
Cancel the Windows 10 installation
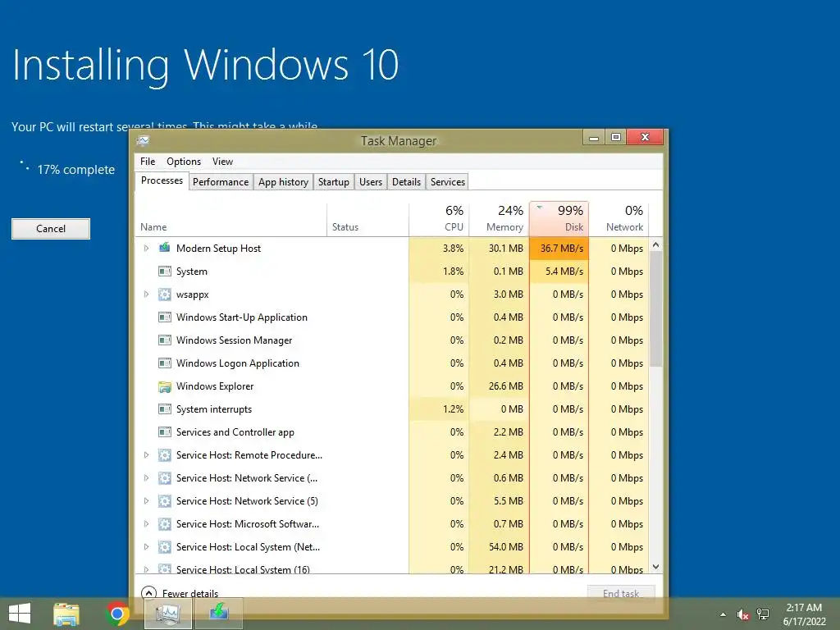(51, 229)
